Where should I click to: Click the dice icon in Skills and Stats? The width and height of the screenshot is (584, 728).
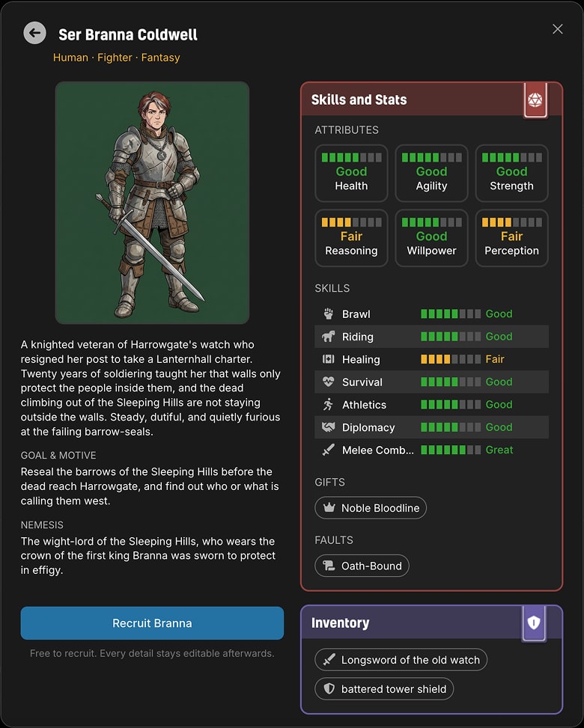[535, 100]
